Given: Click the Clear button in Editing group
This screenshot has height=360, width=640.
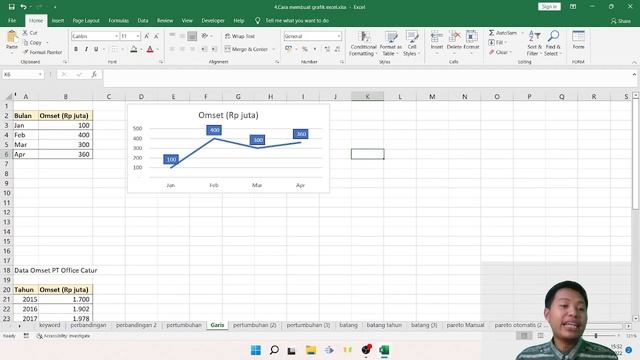Looking at the screenshot, I should (499, 52).
